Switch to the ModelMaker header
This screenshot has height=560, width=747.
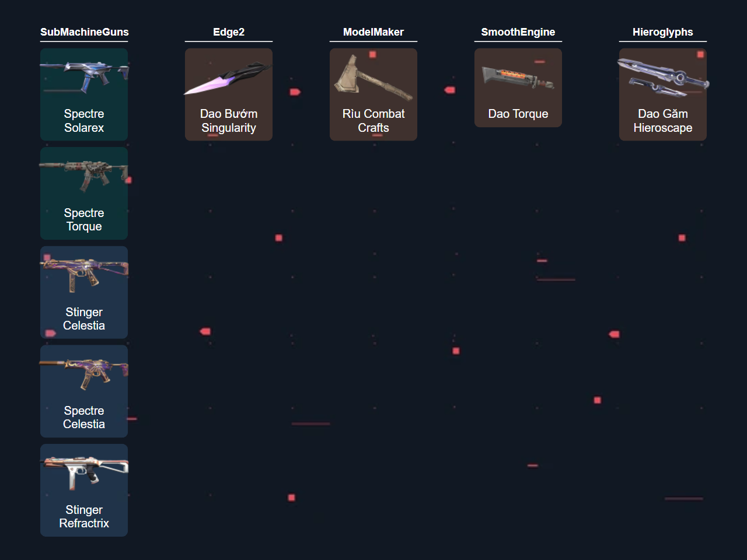pyautogui.click(x=373, y=32)
